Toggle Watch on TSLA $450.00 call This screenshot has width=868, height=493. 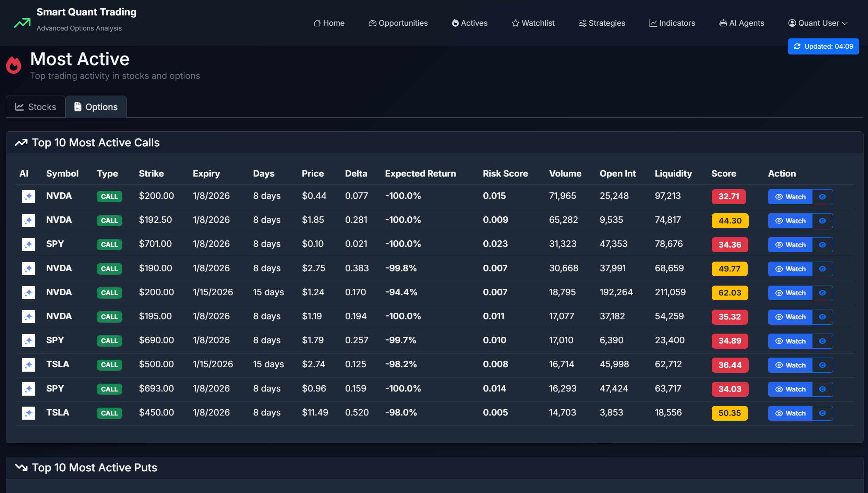pyautogui.click(x=790, y=413)
